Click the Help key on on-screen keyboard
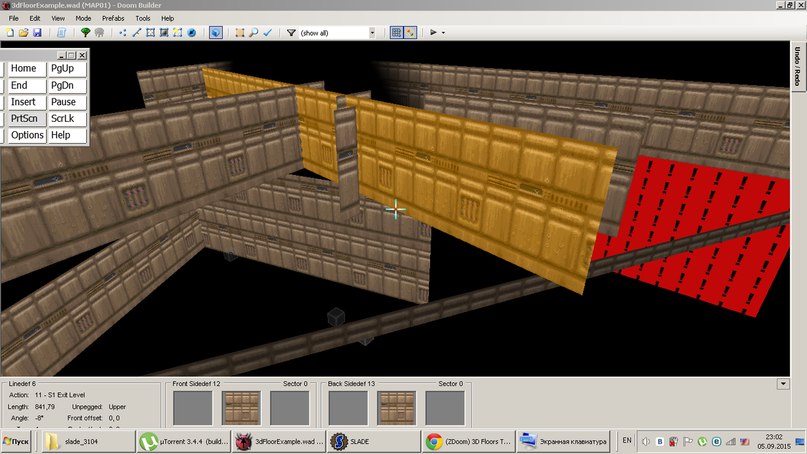 pos(67,135)
